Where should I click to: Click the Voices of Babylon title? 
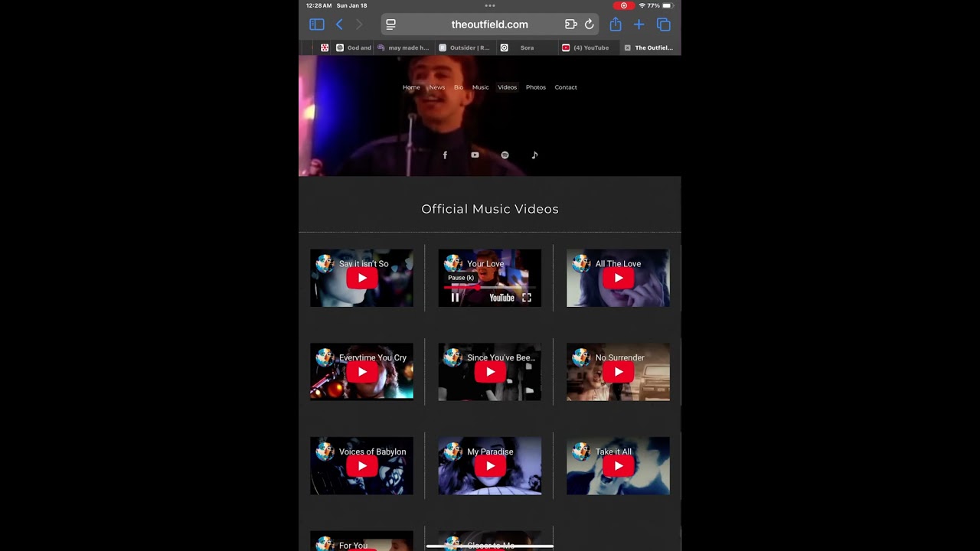click(x=372, y=452)
